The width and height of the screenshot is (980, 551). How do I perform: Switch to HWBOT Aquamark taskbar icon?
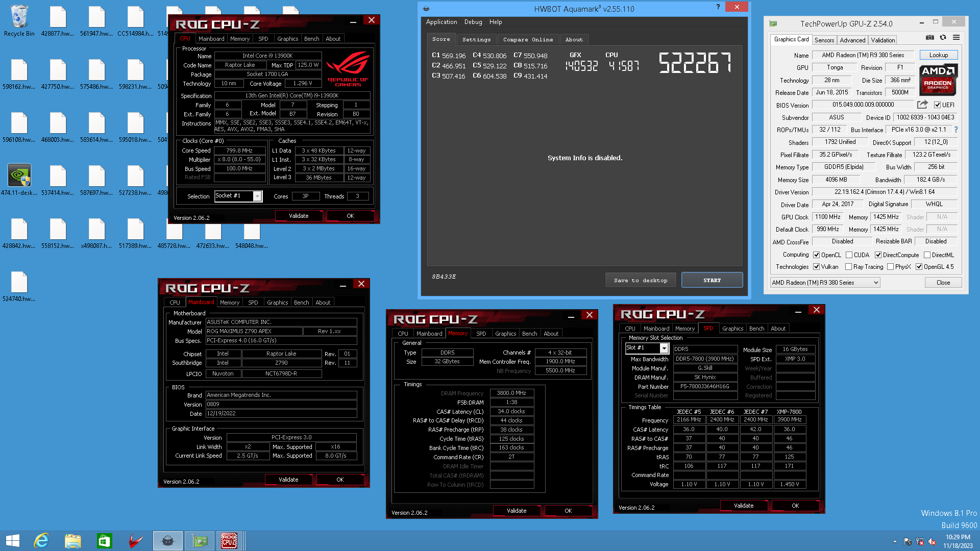168,541
